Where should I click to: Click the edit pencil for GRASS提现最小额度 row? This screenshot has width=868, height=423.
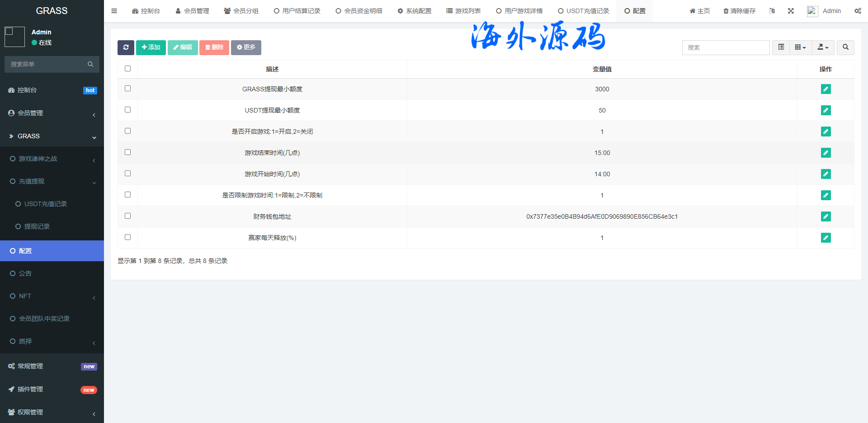point(826,89)
